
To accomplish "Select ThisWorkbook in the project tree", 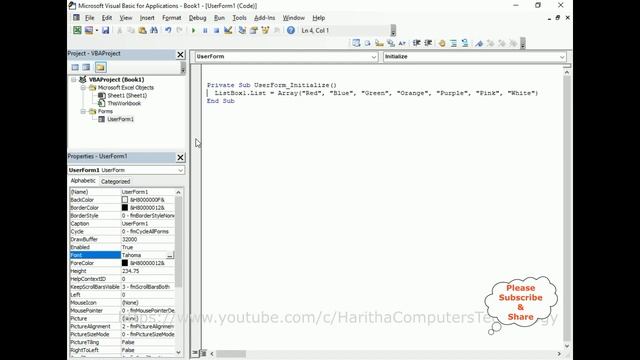I will (124, 104).
